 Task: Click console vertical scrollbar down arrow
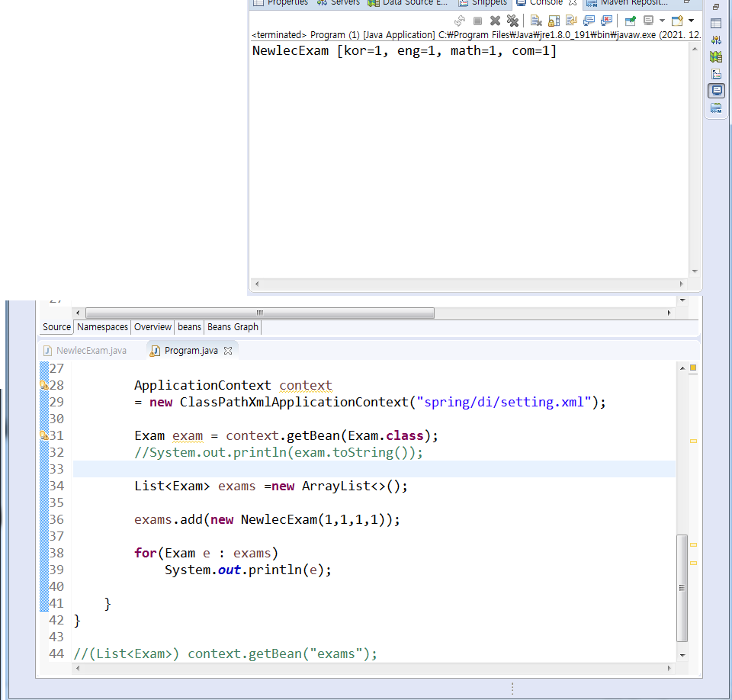pos(695,271)
